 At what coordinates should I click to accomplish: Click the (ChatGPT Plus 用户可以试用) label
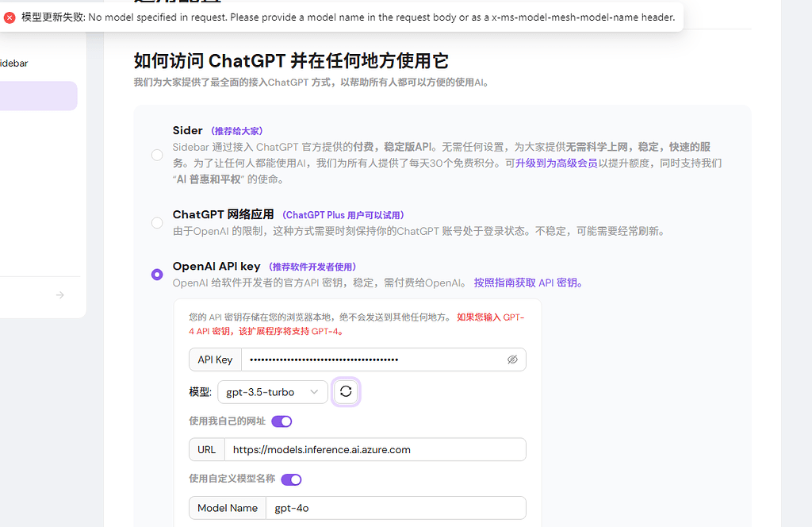point(343,215)
